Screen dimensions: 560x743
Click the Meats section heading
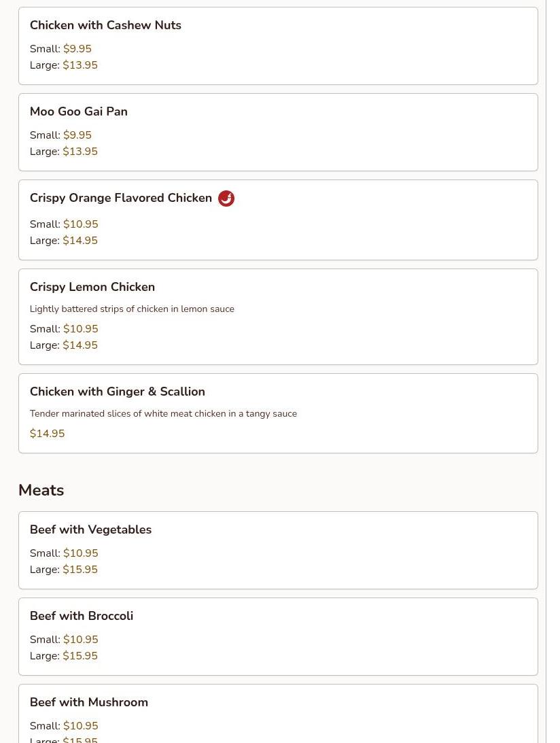pyautogui.click(x=41, y=490)
